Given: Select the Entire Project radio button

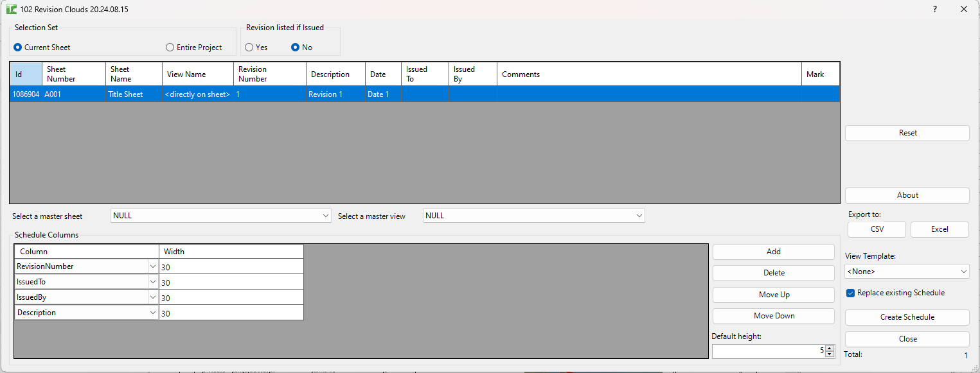Looking at the screenshot, I should tap(170, 47).
